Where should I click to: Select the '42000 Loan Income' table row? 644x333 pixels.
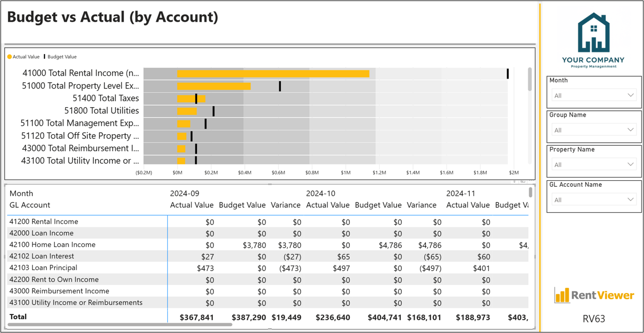point(268,233)
